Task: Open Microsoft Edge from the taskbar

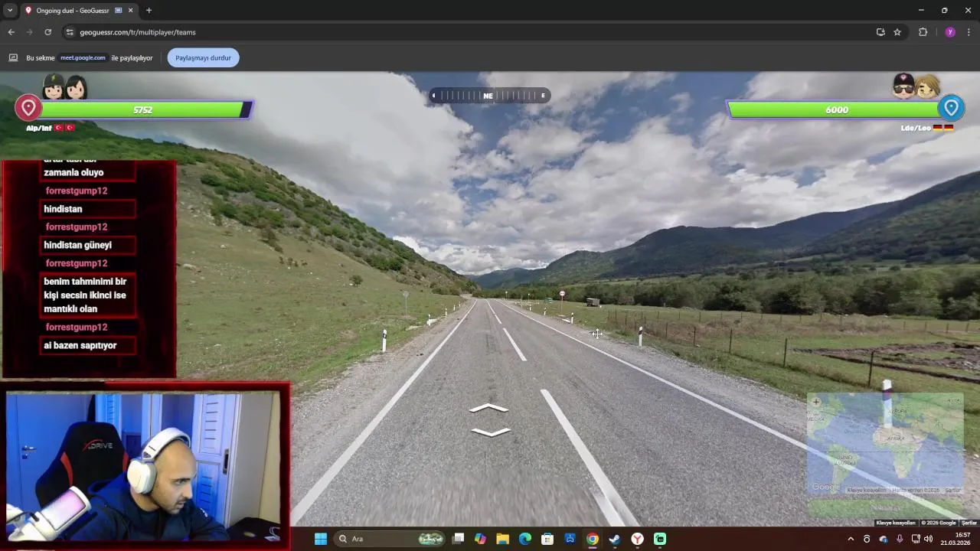Action: click(524, 539)
